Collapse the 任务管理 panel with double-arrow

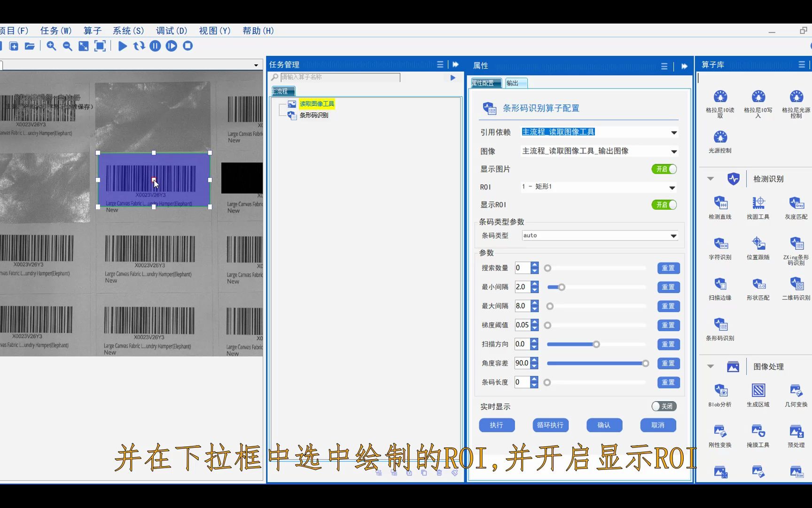click(x=455, y=64)
